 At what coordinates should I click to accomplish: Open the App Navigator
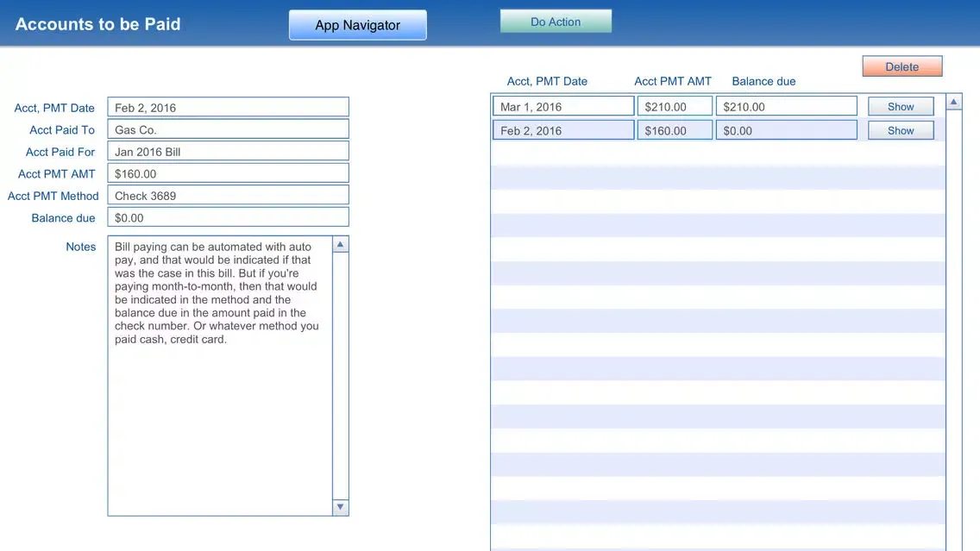coord(357,25)
